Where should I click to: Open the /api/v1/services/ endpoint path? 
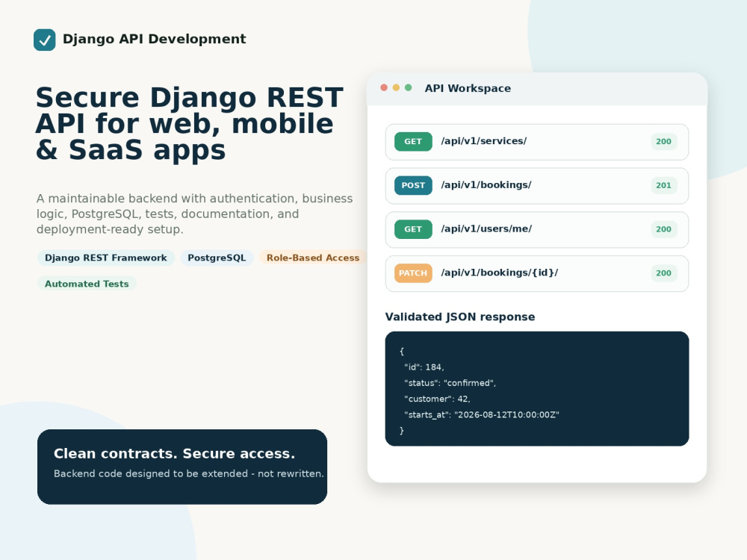483,141
